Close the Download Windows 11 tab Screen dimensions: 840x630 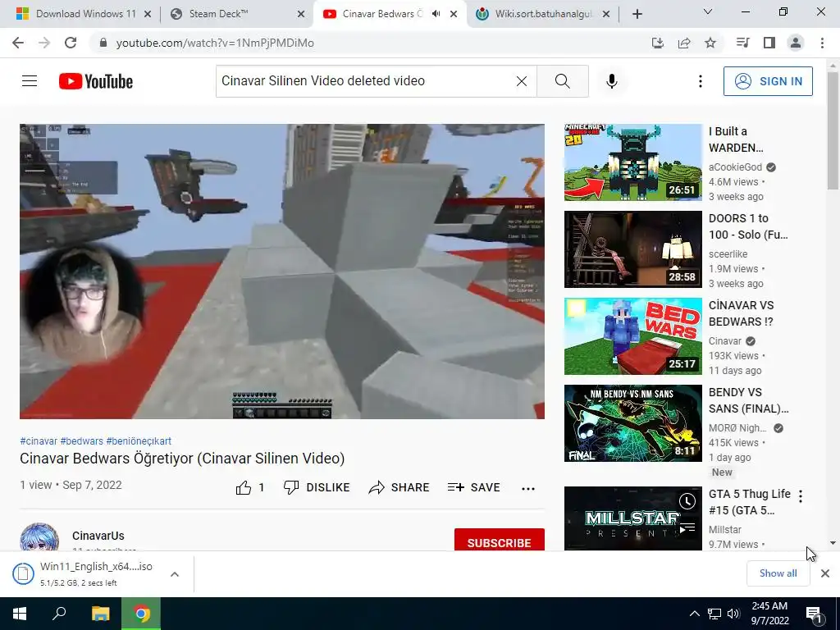click(x=148, y=15)
